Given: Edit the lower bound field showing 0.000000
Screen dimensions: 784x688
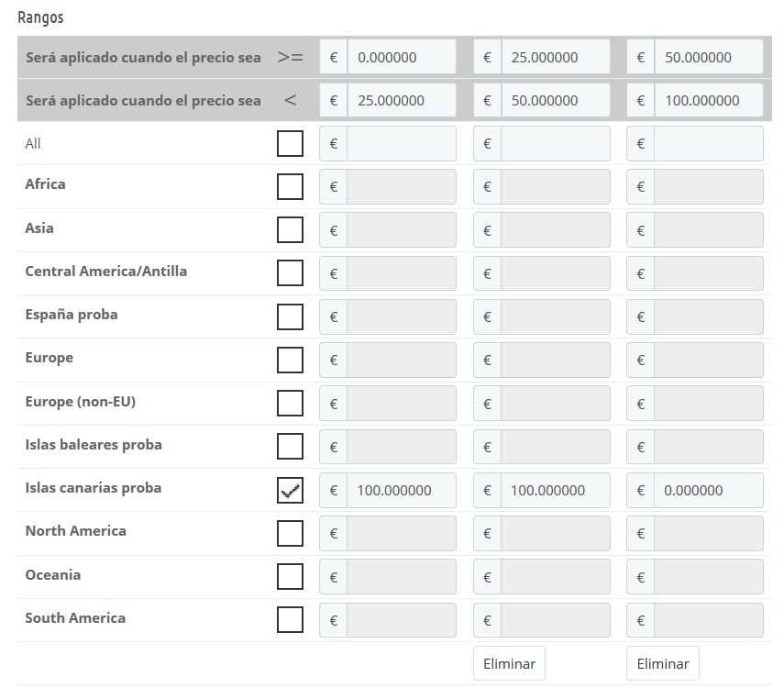Looking at the screenshot, I should pos(401,57).
